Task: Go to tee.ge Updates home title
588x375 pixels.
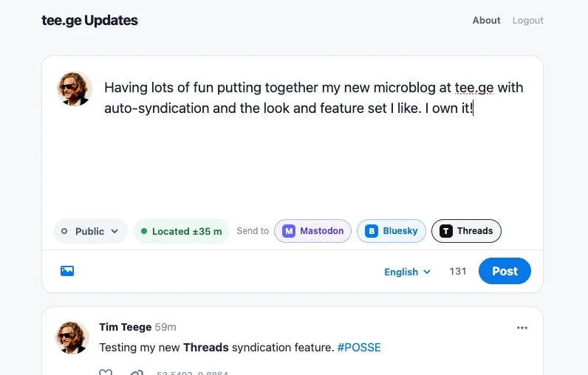Action: [89, 20]
